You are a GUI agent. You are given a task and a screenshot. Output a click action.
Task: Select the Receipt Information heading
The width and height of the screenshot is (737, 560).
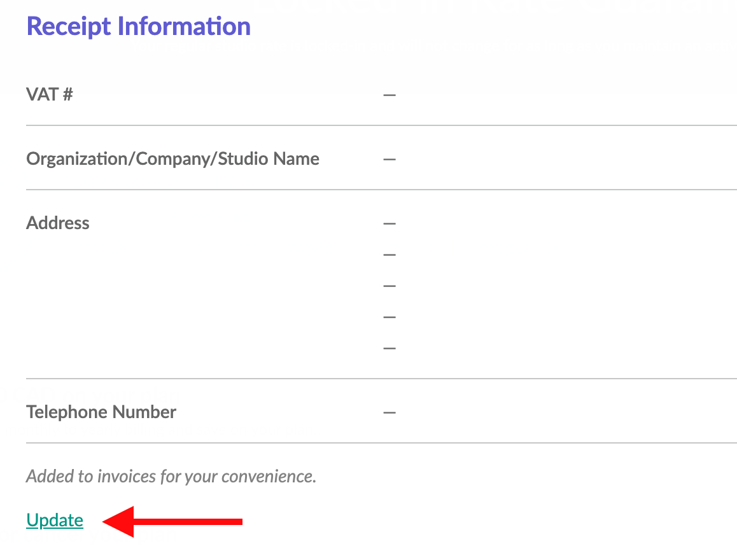(x=138, y=26)
